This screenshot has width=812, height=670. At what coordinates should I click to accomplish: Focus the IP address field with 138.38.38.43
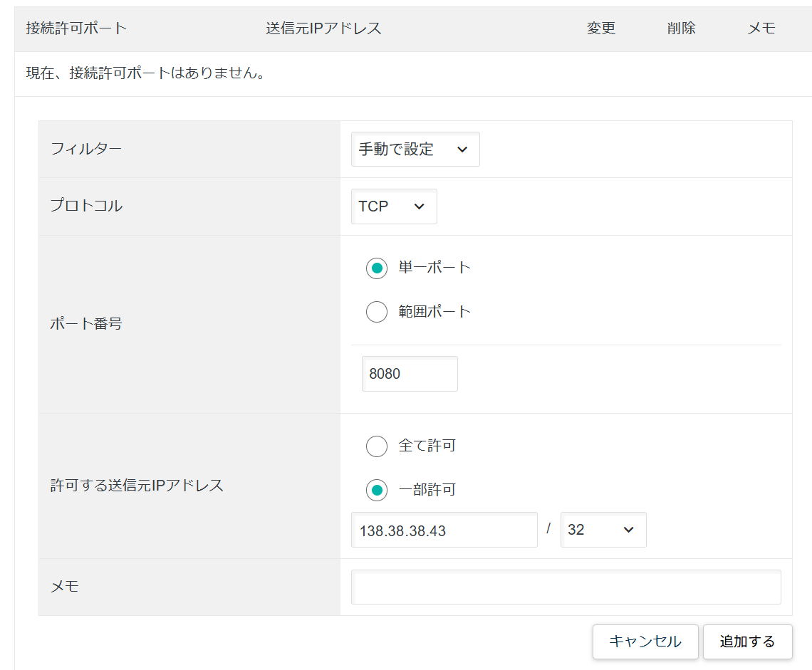pyautogui.click(x=444, y=530)
